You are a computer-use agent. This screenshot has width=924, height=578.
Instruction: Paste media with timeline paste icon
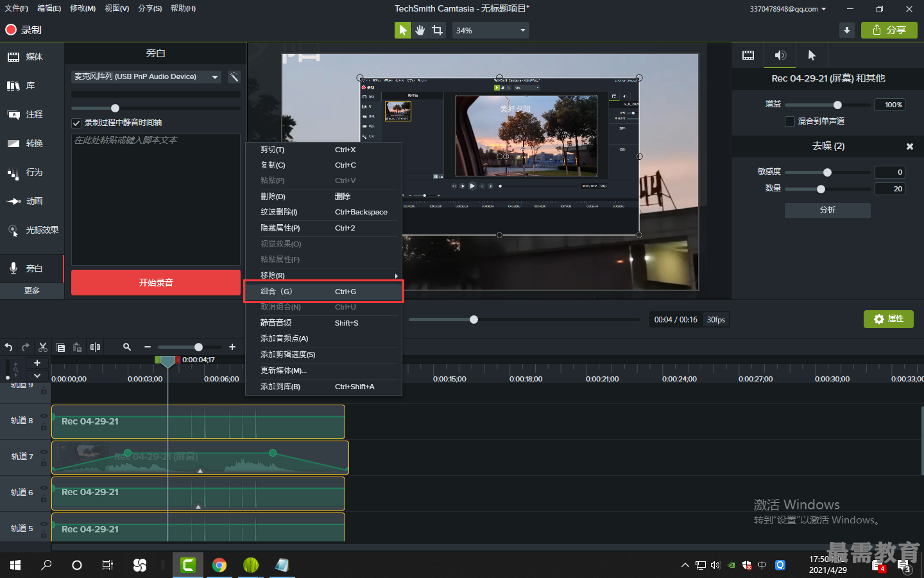(78, 347)
